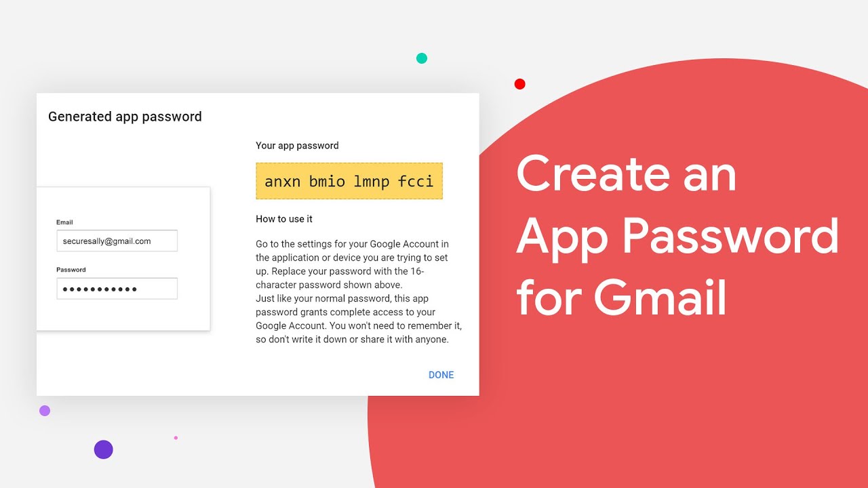Click the 'App Password' headline line
Screen dimensions: 868x488
[677, 235]
